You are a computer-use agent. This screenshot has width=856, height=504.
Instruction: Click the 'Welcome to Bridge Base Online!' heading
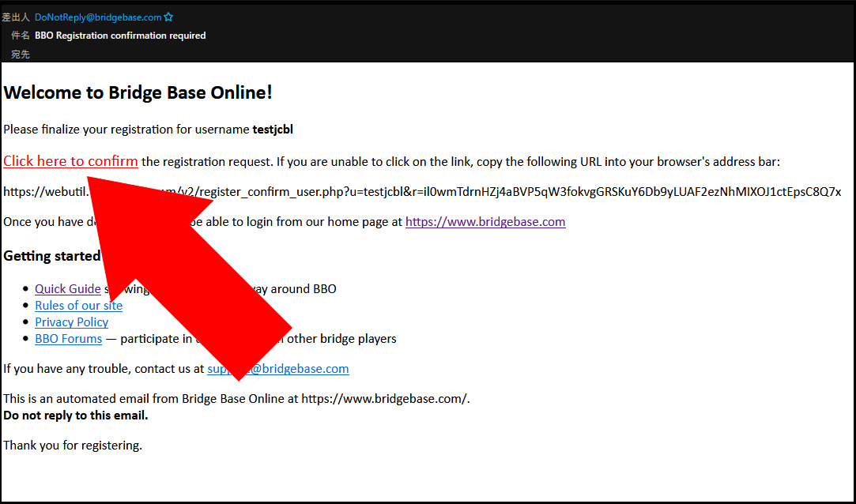coord(138,92)
